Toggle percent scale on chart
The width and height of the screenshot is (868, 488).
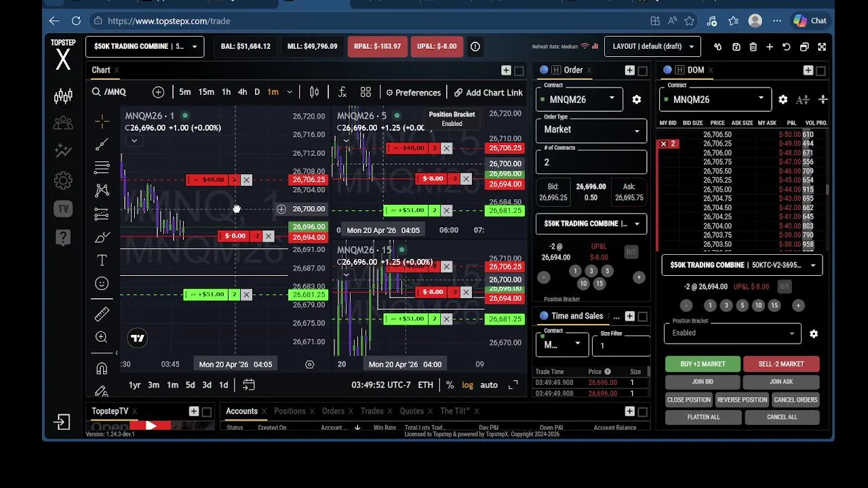pyautogui.click(x=450, y=385)
